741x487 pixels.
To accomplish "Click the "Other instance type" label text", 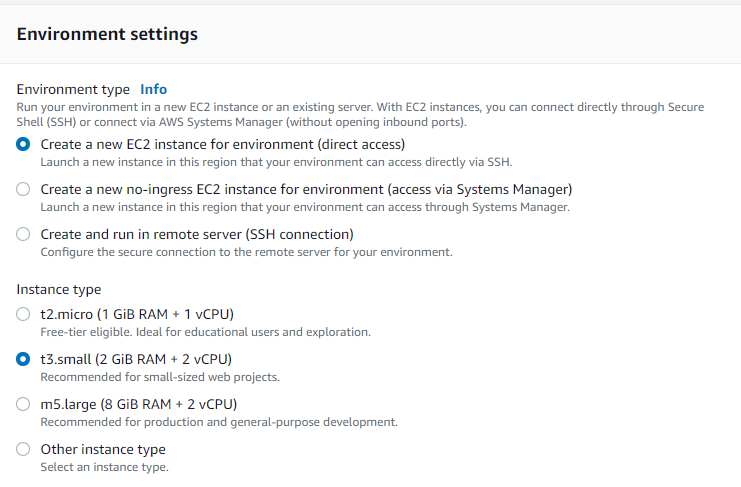I will [103, 449].
